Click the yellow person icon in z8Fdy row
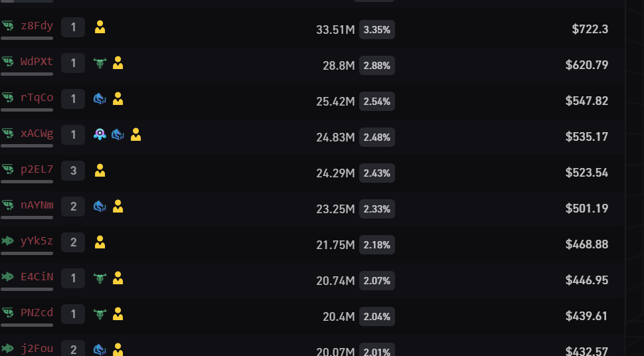This screenshot has width=644, height=356. [x=100, y=27]
